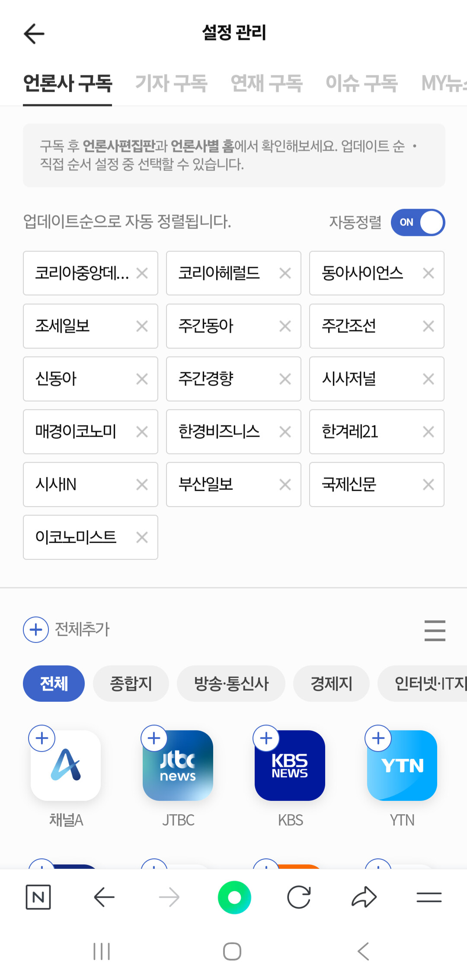The height and width of the screenshot is (980, 467).
Task: Reload the page with refresh icon
Action: click(299, 897)
